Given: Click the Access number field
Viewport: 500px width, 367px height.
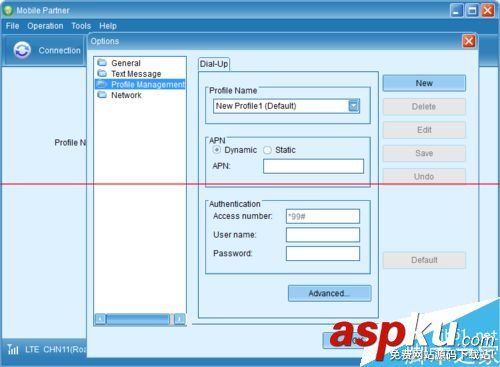Looking at the screenshot, I should pyautogui.click(x=323, y=216).
